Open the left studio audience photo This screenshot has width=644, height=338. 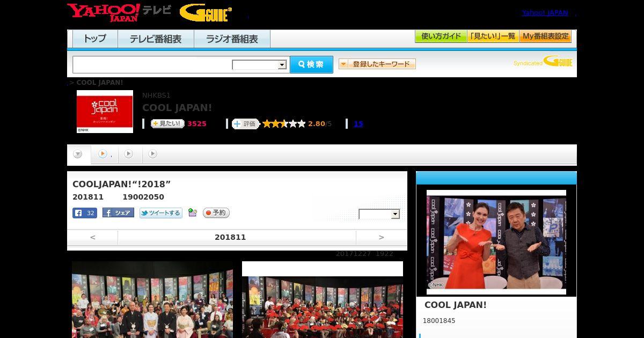tap(152, 299)
